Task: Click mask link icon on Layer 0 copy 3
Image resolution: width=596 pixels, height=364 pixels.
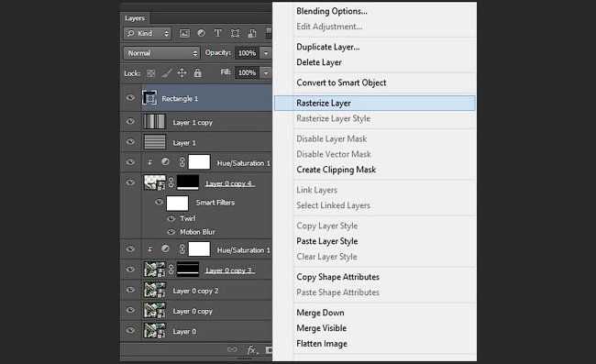Action: coord(171,270)
